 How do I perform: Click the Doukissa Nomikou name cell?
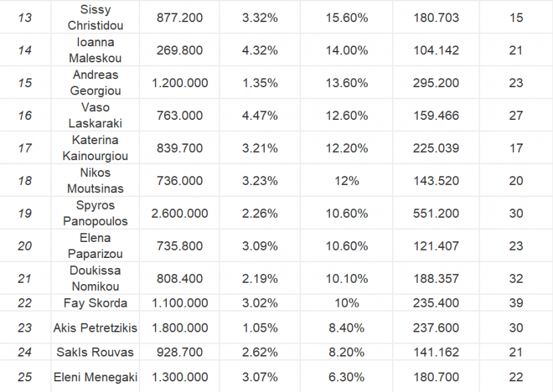click(x=95, y=278)
